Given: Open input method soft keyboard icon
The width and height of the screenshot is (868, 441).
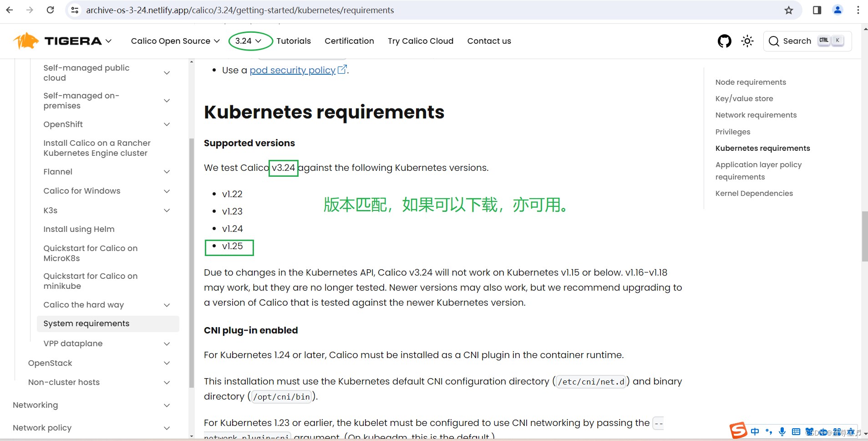Looking at the screenshot, I should pos(796,431).
